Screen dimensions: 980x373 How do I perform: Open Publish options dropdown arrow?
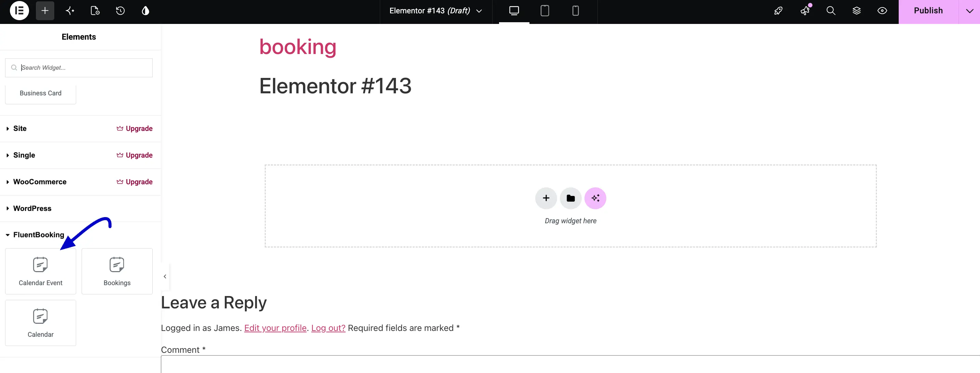point(969,11)
